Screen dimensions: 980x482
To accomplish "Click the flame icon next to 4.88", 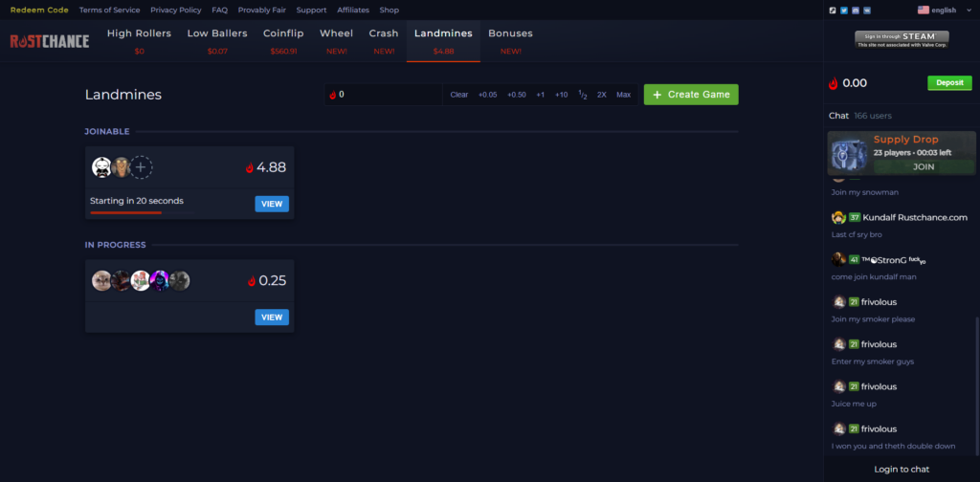I will pos(250,167).
